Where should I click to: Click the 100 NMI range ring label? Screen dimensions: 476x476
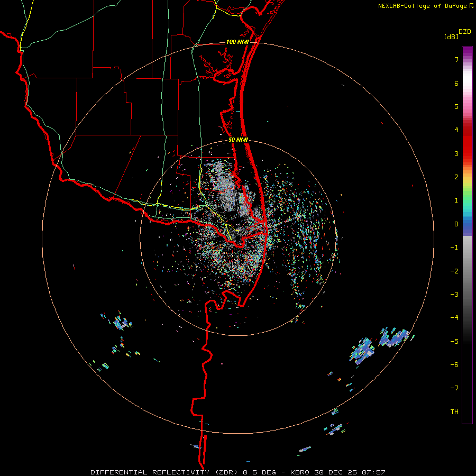(x=237, y=42)
